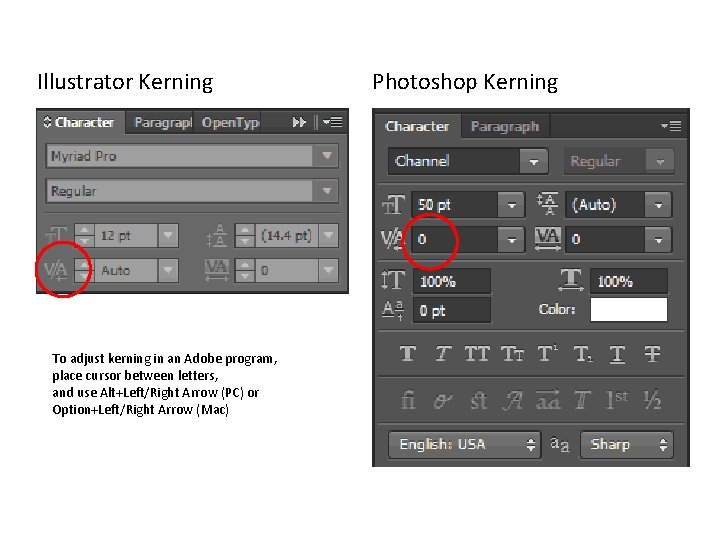The height and width of the screenshot is (540, 720).
Task: Click the Photoshop horizontal scale icon
Action: 571,280
